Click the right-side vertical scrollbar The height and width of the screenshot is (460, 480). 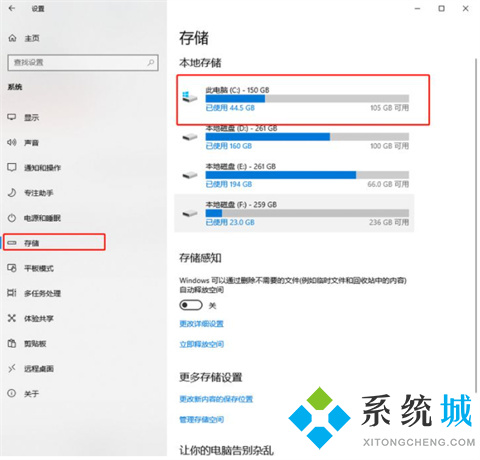(476, 225)
